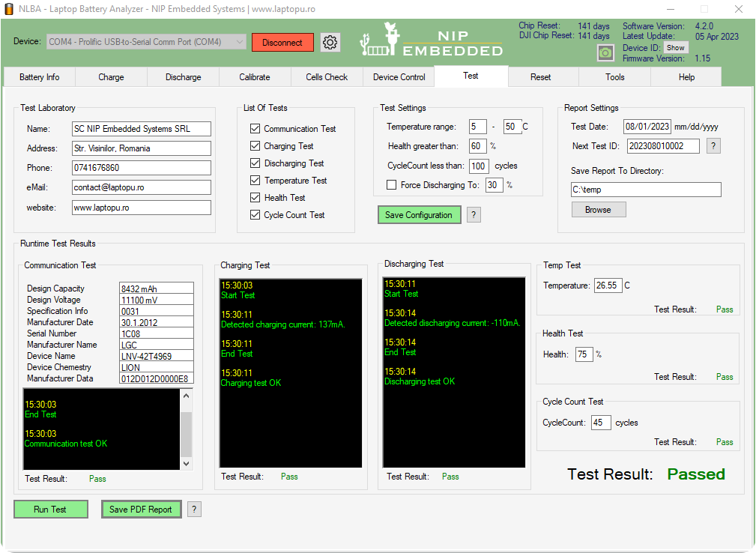Screen dimensions: 756x553
Task: Click inside the Charging Test log
Action: tap(291, 373)
